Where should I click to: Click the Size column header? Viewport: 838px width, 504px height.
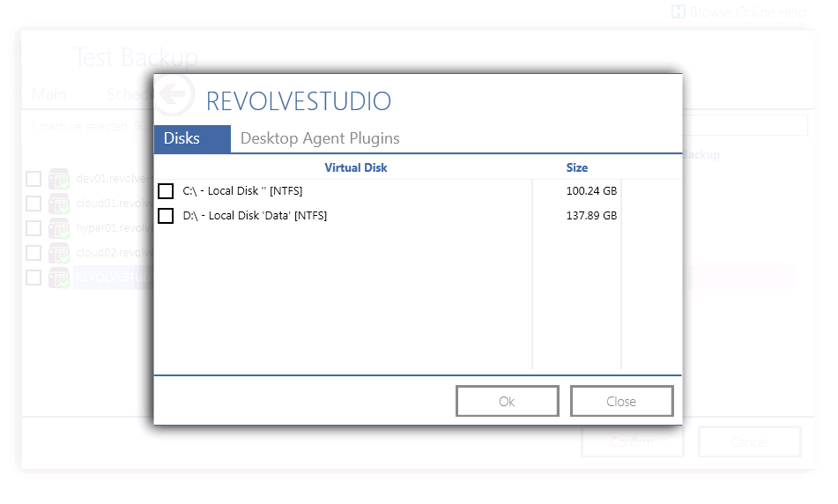click(577, 167)
